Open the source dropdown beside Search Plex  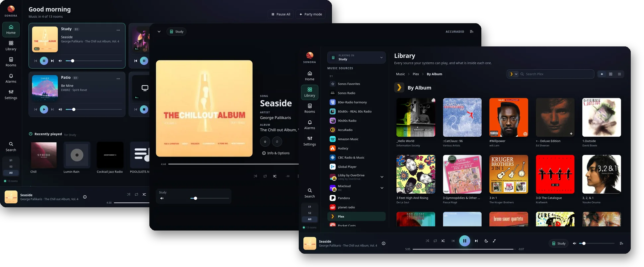(x=513, y=74)
